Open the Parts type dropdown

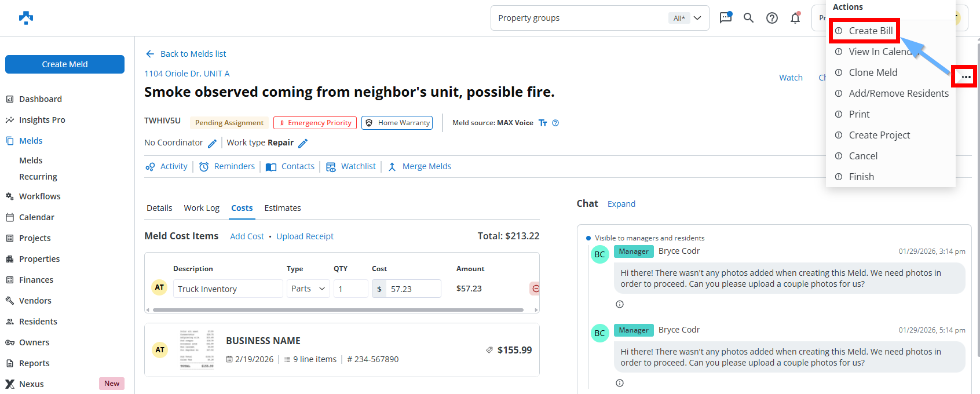[308, 289]
